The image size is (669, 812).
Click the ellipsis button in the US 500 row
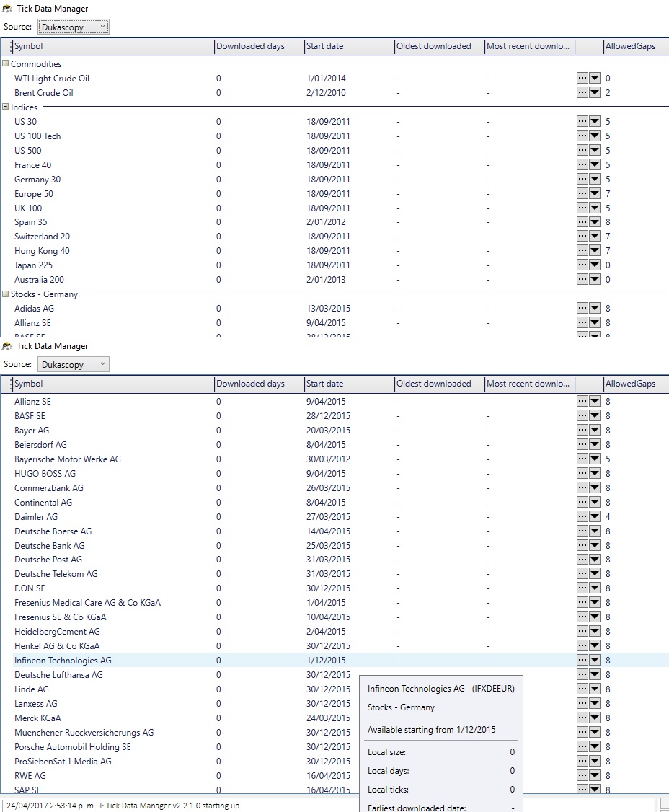pyautogui.click(x=582, y=151)
